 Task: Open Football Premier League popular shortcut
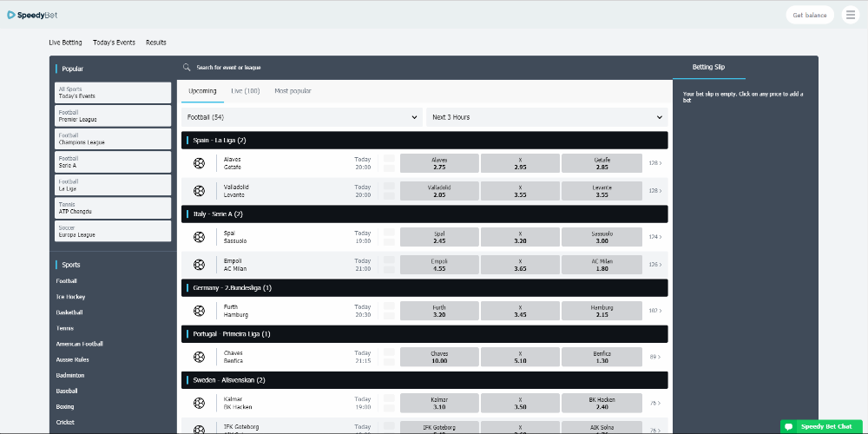pos(113,115)
